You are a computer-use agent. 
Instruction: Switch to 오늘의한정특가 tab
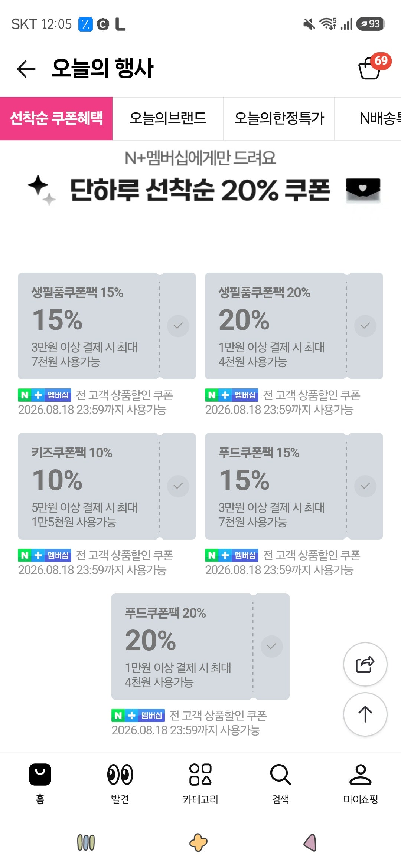coord(279,118)
